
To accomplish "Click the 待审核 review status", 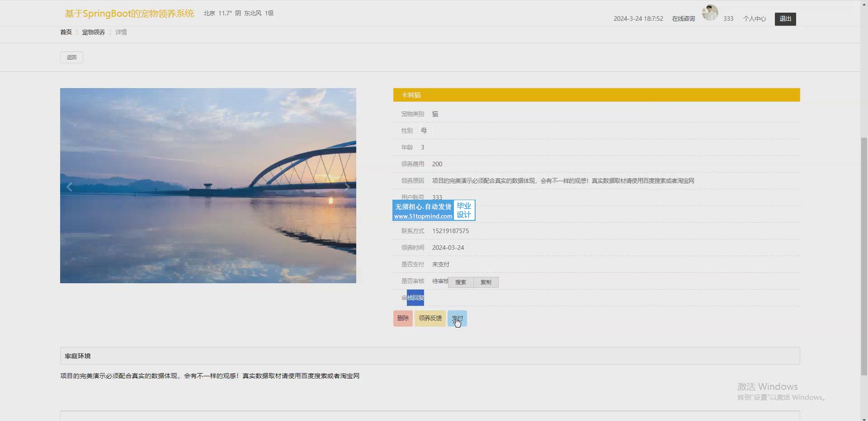I will (440, 281).
